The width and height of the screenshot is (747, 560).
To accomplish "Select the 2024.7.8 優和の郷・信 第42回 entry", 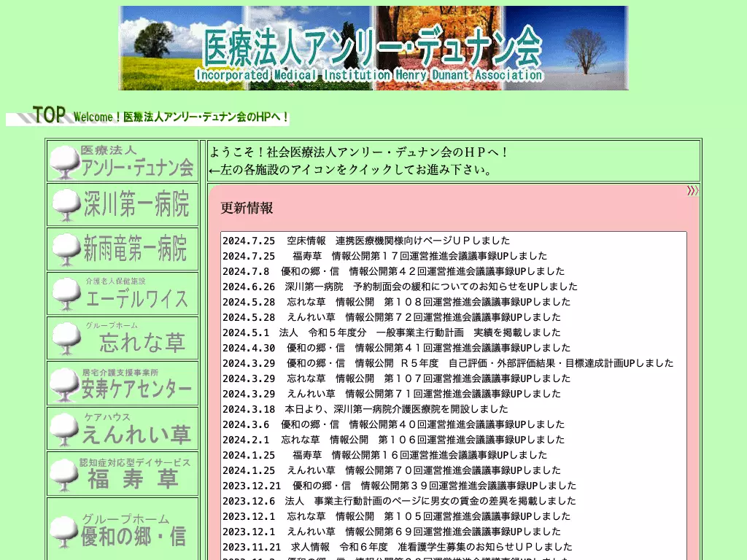I will [x=393, y=271].
